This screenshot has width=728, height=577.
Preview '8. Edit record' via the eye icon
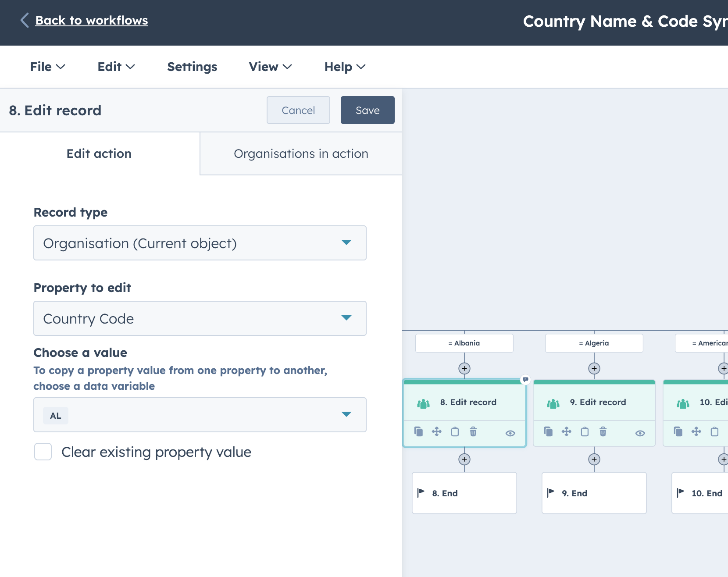tap(510, 433)
